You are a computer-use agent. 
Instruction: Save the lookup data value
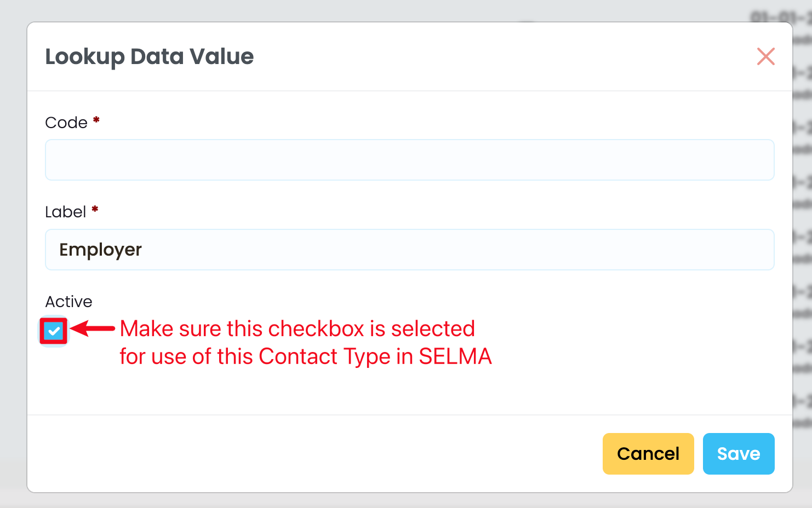(738, 454)
